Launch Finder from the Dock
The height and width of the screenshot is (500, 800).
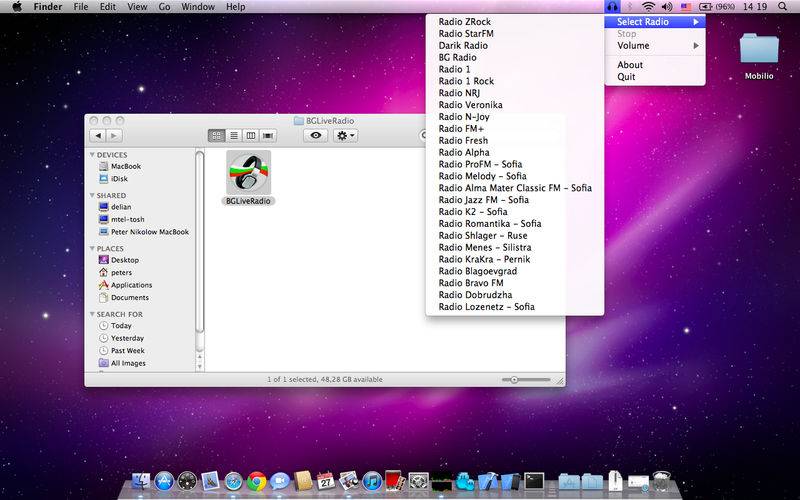tap(141, 481)
